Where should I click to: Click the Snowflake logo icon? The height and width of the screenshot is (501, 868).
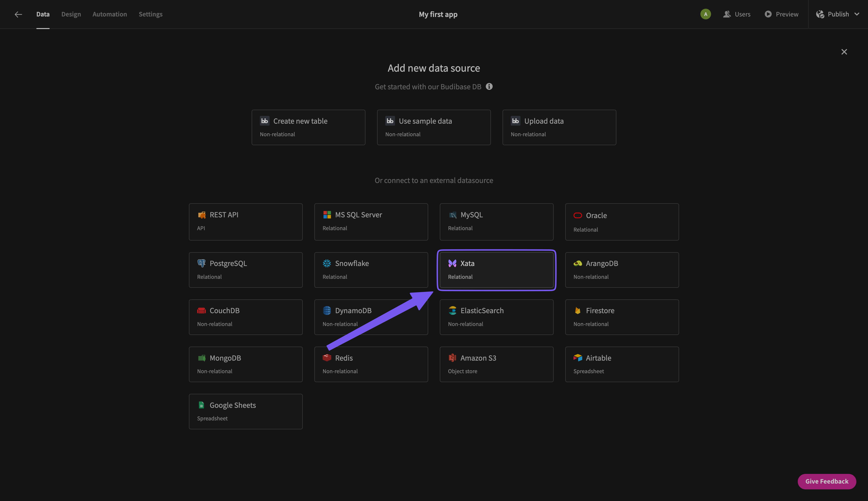pyautogui.click(x=327, y=263)
